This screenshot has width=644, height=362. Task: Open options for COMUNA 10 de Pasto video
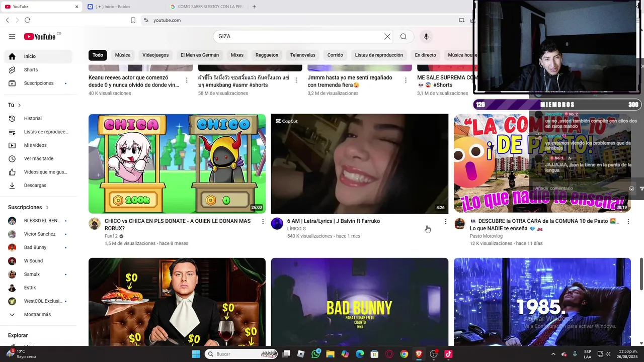(x=628, y=221)
